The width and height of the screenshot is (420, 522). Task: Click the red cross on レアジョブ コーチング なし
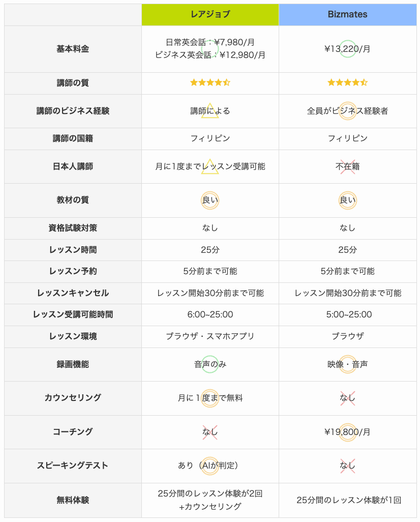[210, 432]
